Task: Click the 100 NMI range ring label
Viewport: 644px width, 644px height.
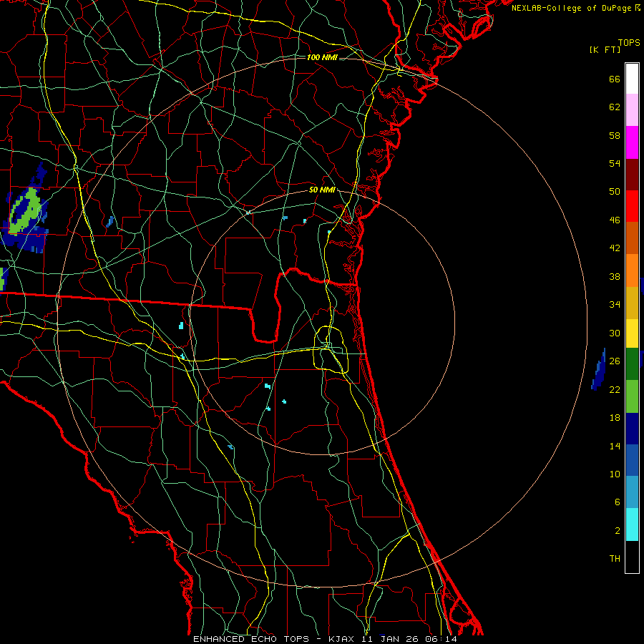Action: [x=322, y=57]
